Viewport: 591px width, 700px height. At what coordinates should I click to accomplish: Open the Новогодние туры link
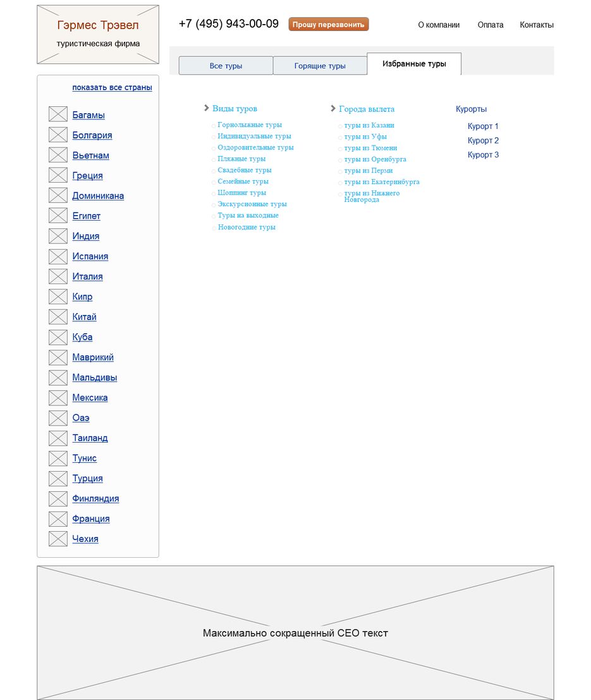(247, 227)
